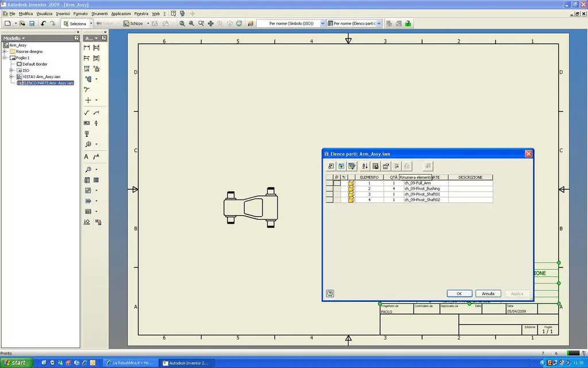Click the Seleziona button in toolbar
This screenshot has height=368, width=588.
[75, 23]
